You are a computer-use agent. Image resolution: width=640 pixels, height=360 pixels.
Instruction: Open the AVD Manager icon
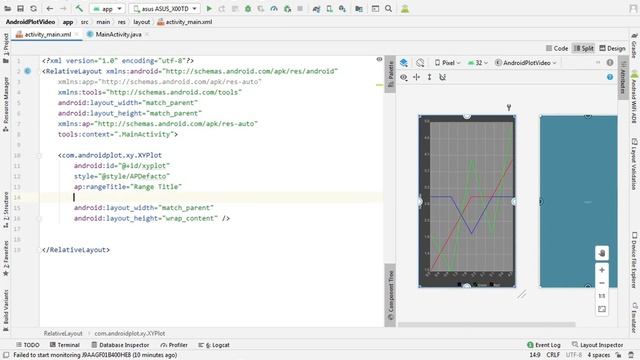click(329, 9)
